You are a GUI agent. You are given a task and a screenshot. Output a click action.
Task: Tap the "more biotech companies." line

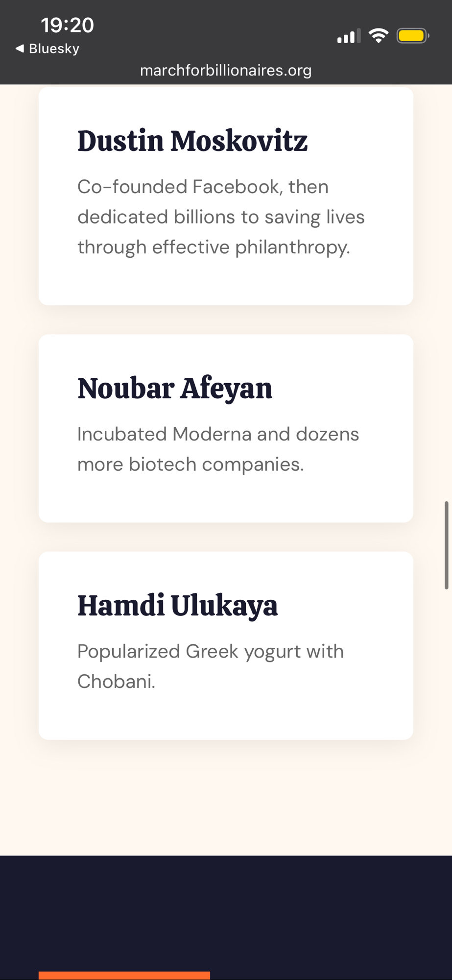click(x=190, y=465)
